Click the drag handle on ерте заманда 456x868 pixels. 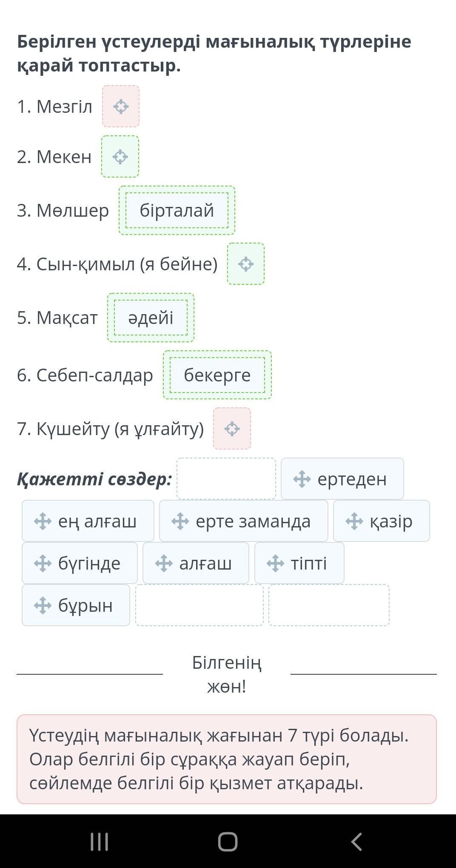[x=180, y=521]
